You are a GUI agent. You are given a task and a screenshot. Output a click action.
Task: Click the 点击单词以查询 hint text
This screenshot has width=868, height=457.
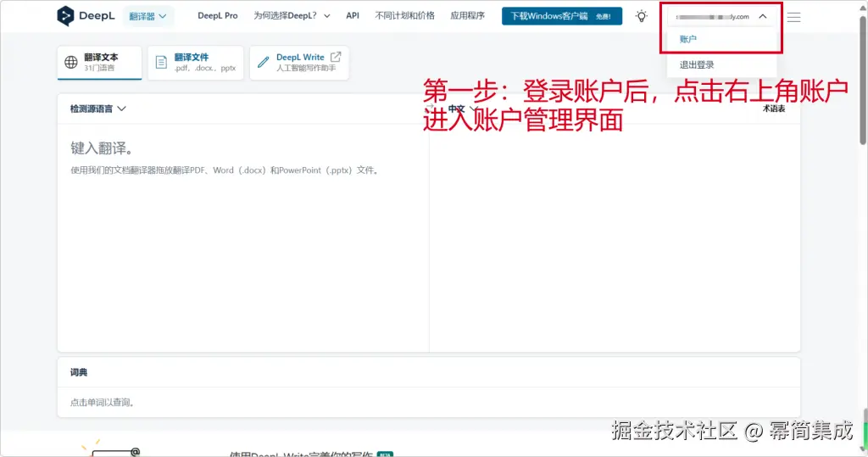pyautogui.click(x=103, y=402)
